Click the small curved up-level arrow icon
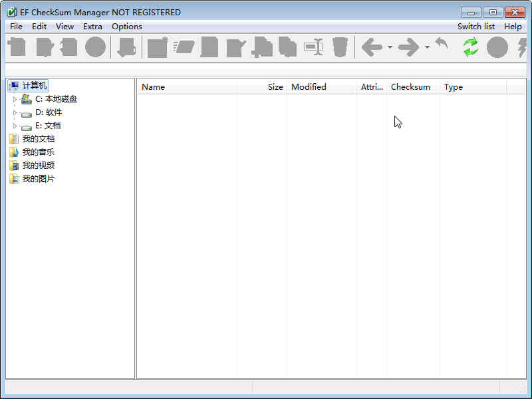Screen dimensions: 532x399 pyautogui.click(x=442, y=43)
